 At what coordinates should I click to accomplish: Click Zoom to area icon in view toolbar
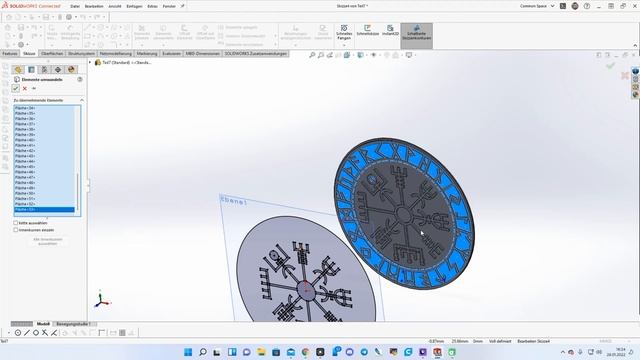point(321,55)
